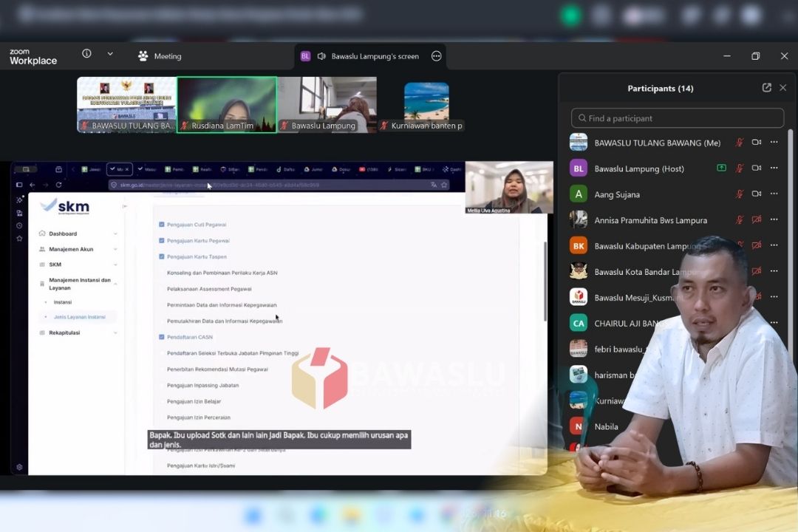Image resolution: width=798 pixels, height=532 pixels.
Task: Expand the Rekapitulasi sidebar section
Action: coord(78,332)
